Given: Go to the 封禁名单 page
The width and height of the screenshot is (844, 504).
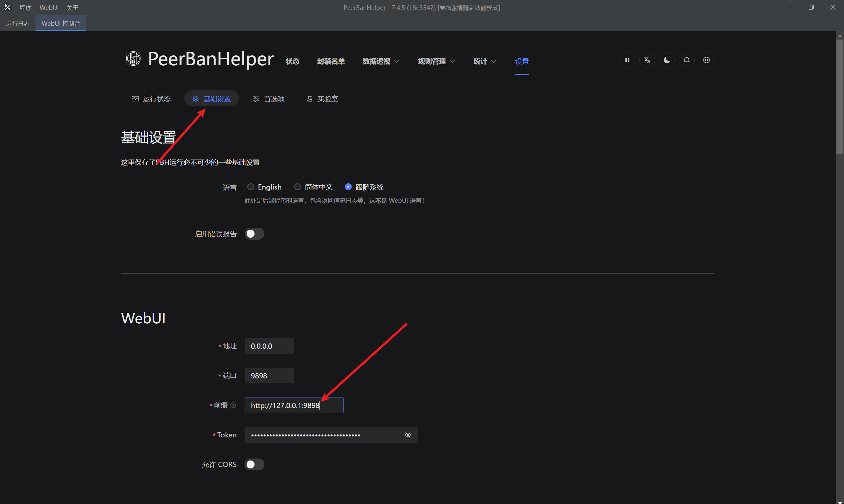Looking at the screenshot, I should tap(330, 61).
